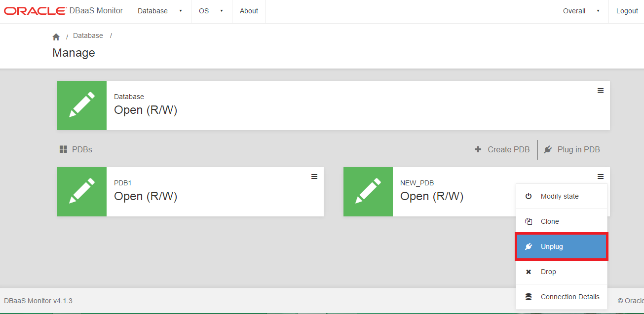The height and width of the screenshot is (314, 644).
Task: Select Modify state from context menu
Action: click(560, 196)
